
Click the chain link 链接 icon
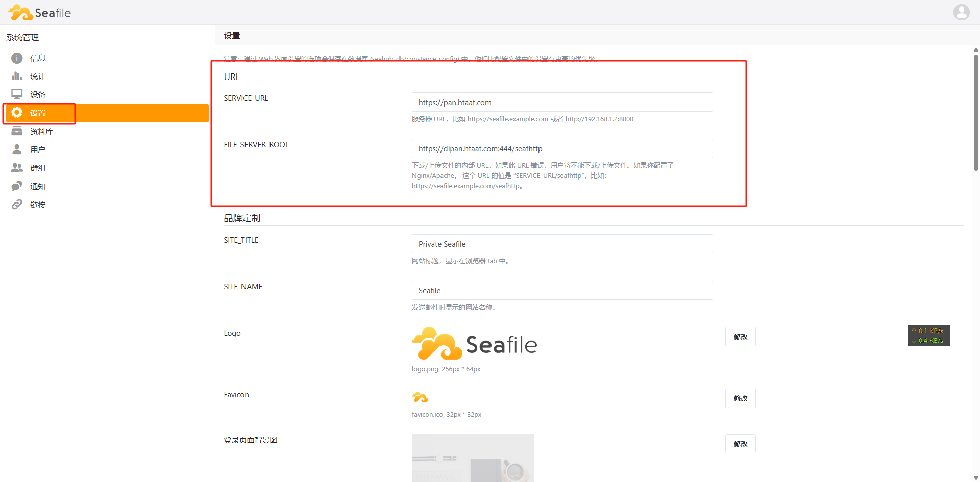pyautogui.click(x=17, y=205)
